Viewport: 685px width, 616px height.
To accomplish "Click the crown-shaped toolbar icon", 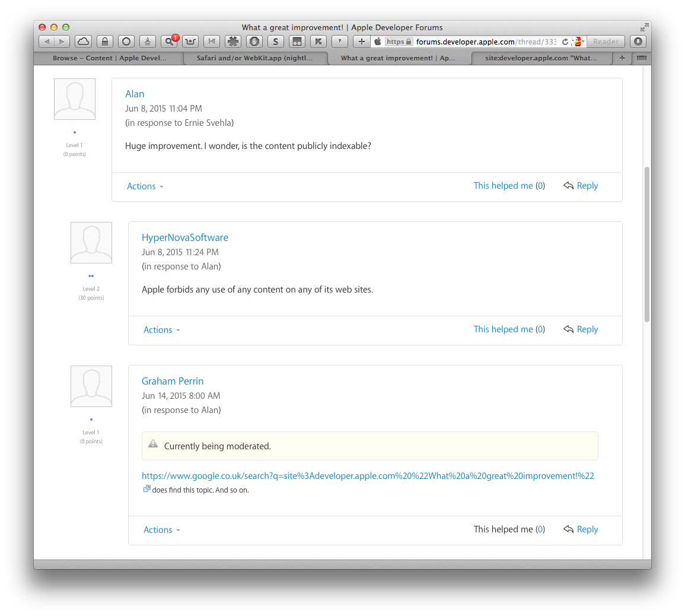I will click(190, 42).
